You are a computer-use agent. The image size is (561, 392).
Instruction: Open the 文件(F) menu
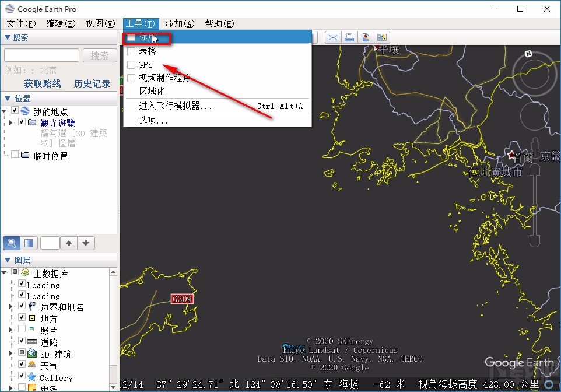[x=21, y=24]
